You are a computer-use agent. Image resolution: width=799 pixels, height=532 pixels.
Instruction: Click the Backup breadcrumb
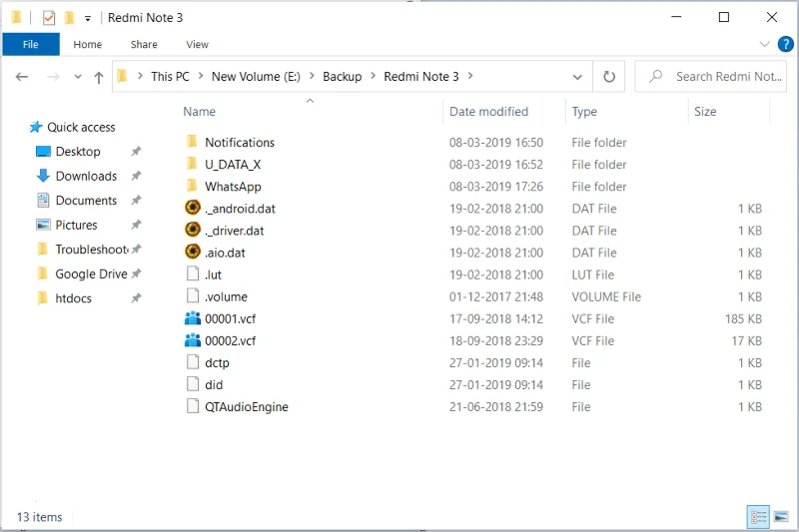point(342,77)
